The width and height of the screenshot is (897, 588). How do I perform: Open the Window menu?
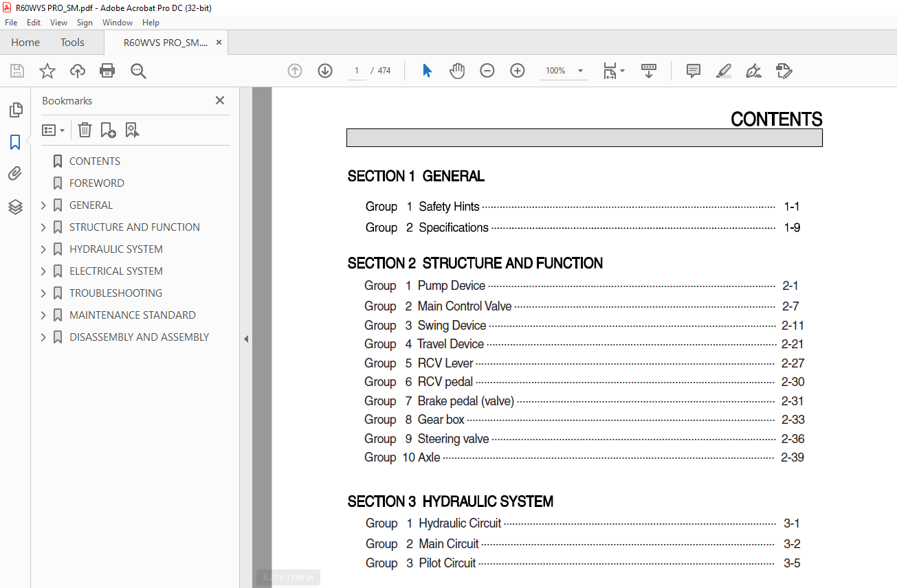pyautogui.click(x=118, y=23)
